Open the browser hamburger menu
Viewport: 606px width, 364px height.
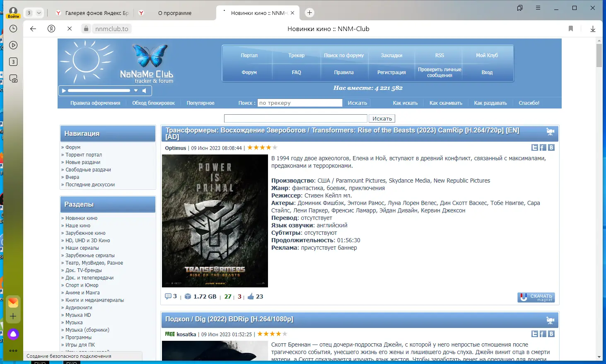538,8
